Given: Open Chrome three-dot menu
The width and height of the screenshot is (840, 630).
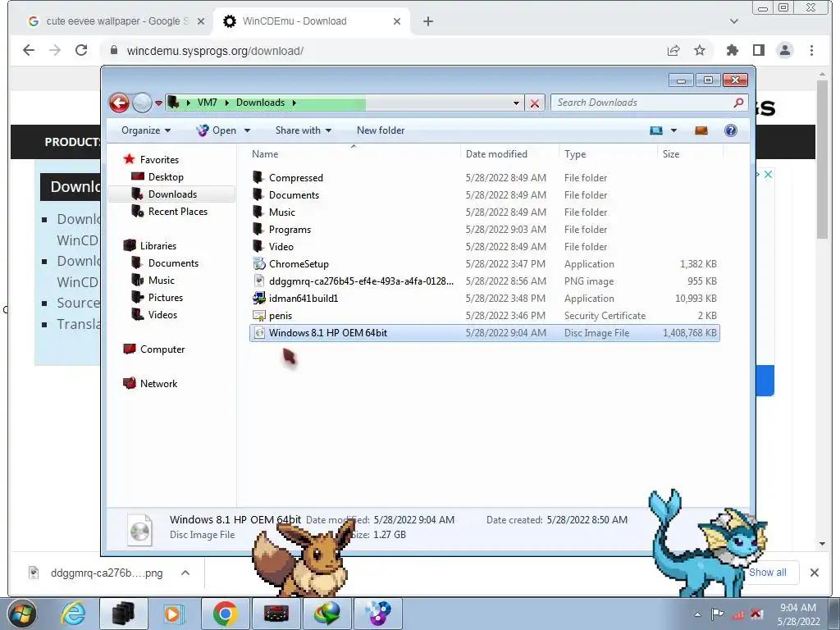Looking at the screenshot, I should (811, 50).
